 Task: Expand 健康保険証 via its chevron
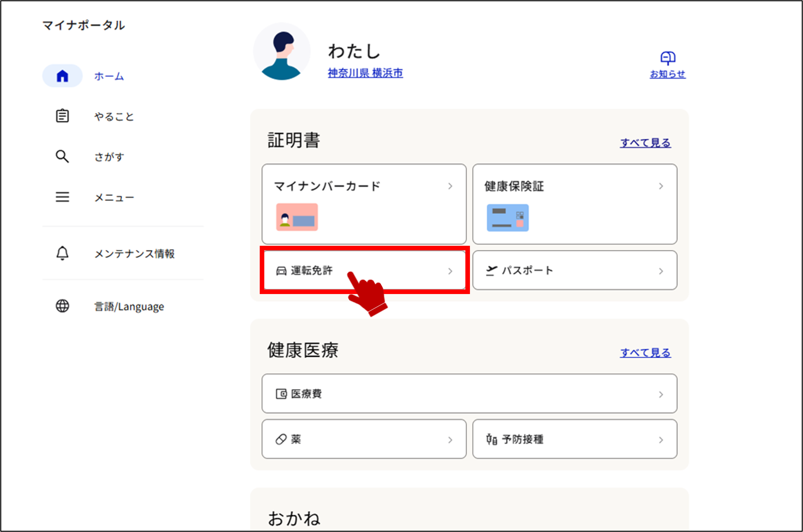click(661, 186)
